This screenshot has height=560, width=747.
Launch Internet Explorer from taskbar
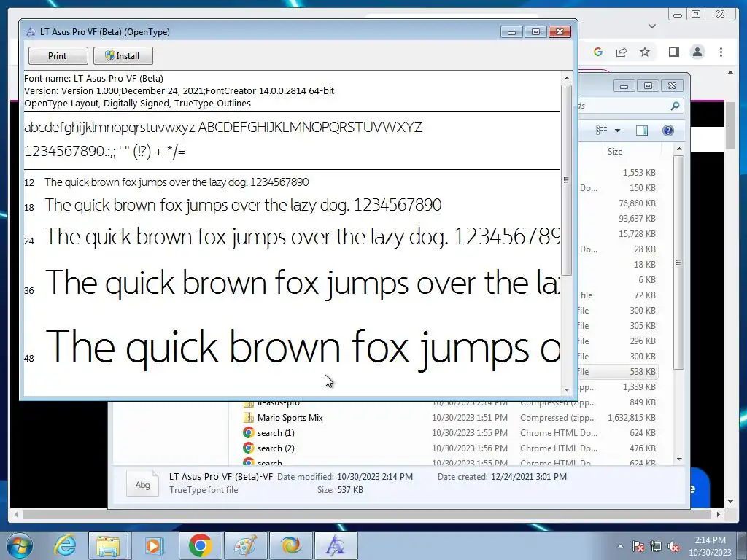[65, 545]
